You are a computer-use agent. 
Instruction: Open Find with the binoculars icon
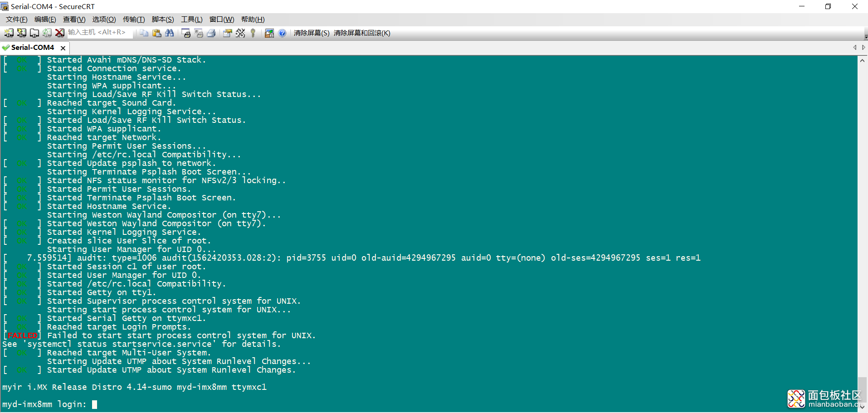coord(170,33)
